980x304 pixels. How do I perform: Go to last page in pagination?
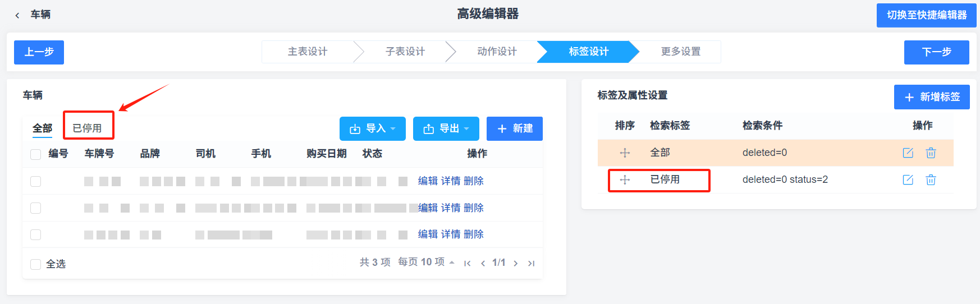pos(531,263)
